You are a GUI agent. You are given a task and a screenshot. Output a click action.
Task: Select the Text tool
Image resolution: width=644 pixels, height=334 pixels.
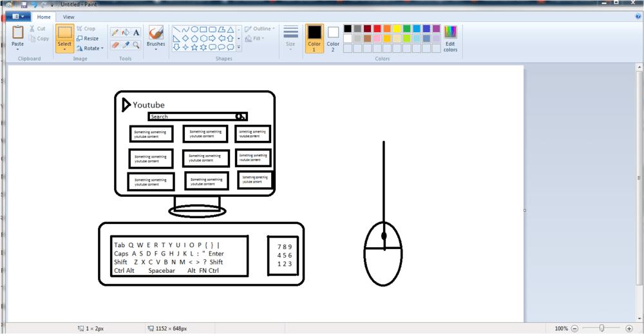pyautogui.click(x=137, y=32)
